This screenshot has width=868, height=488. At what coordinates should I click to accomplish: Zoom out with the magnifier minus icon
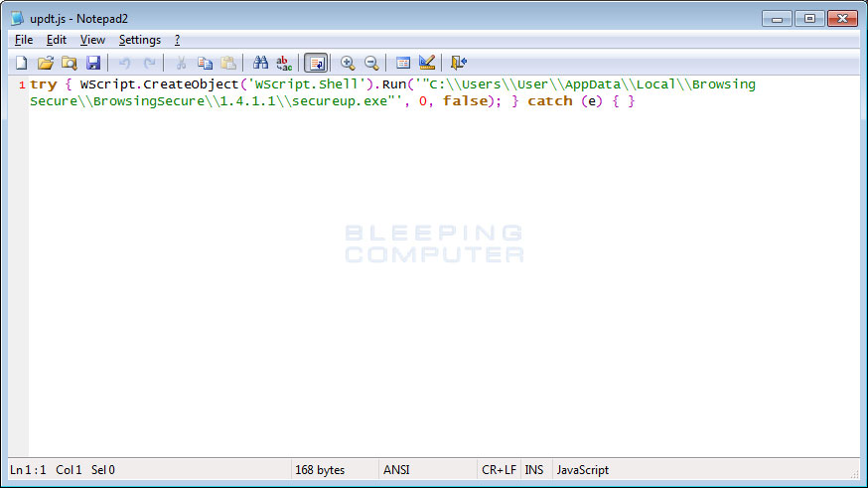tap(371, 63)
